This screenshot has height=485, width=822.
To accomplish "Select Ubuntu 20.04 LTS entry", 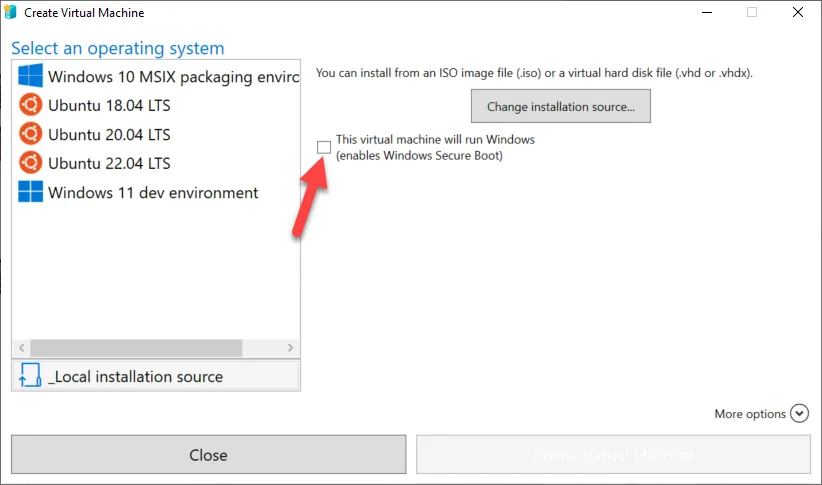I will 156,135.
